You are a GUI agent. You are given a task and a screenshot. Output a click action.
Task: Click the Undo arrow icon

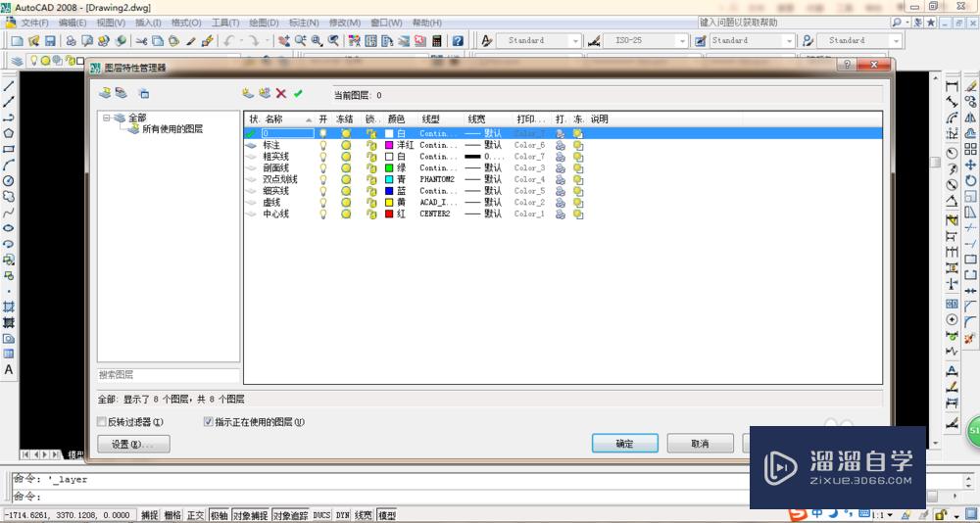tap(228, 40)
